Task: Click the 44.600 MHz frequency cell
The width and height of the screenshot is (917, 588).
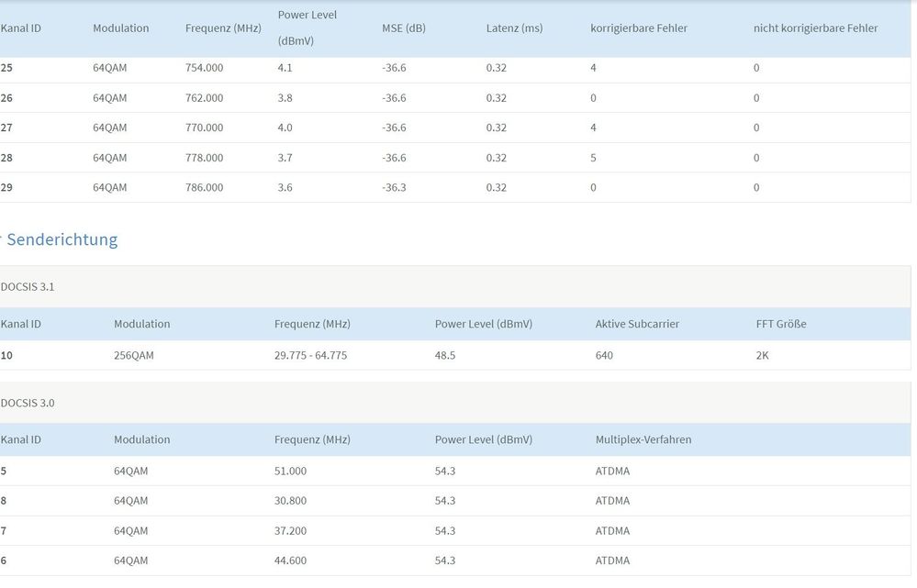Action: pos(290,560)
